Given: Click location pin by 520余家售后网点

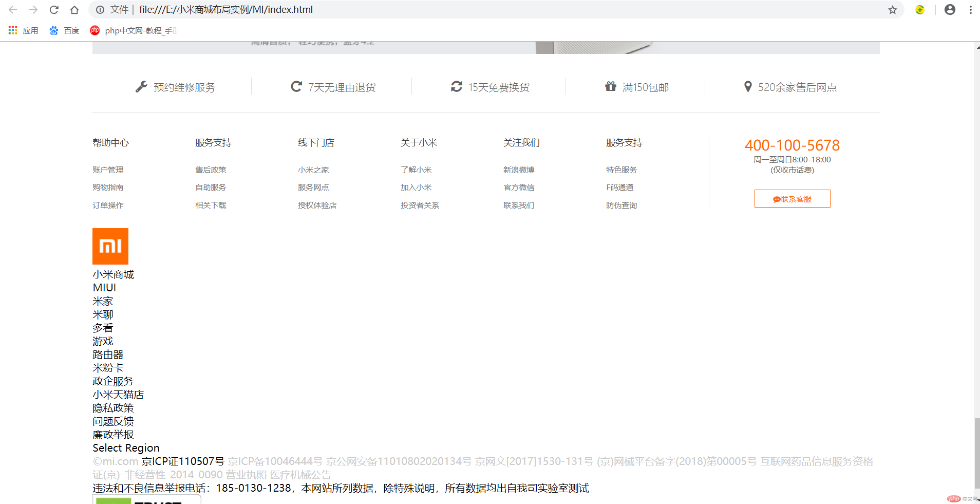Looking at the screenshot, I should pos(748,86).
